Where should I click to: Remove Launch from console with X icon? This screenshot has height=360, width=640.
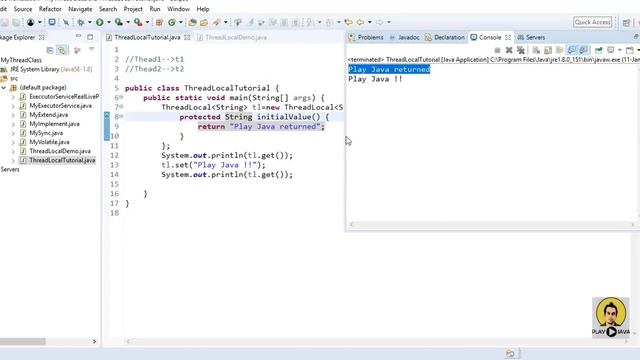(509, 50)
